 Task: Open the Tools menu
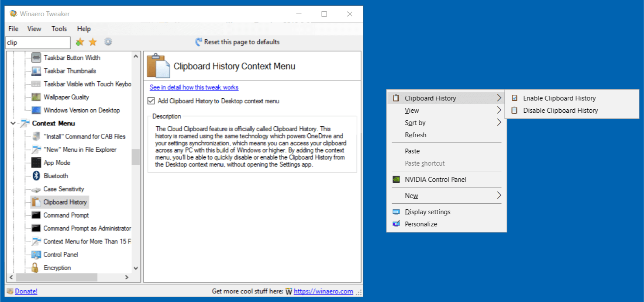click(x=59, y=29)
